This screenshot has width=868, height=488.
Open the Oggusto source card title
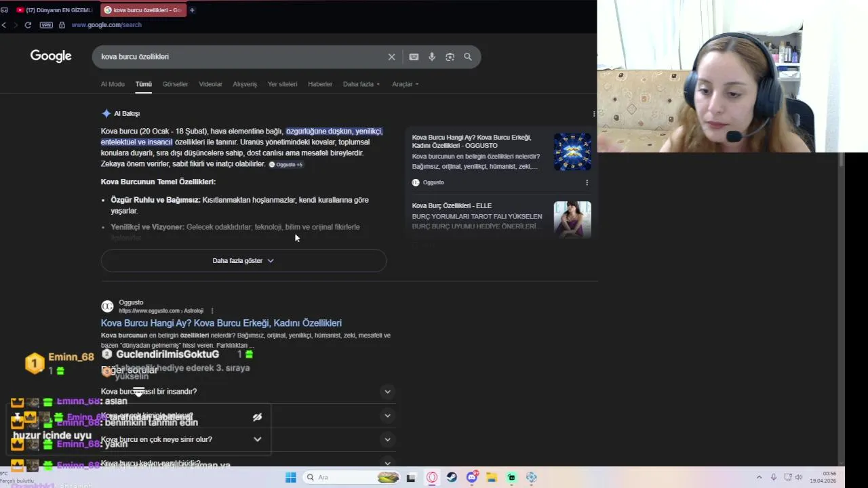tap(471, 142)
